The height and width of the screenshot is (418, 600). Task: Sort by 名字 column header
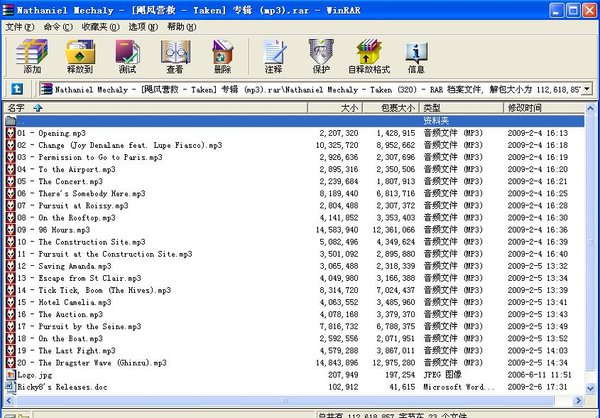[x=156, y=108]
